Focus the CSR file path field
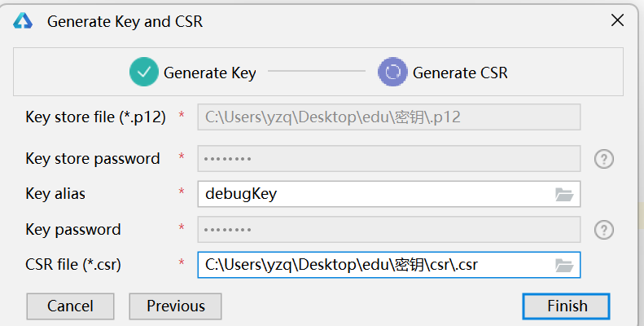This screenshot has height=326, width=644. point(388,265)
